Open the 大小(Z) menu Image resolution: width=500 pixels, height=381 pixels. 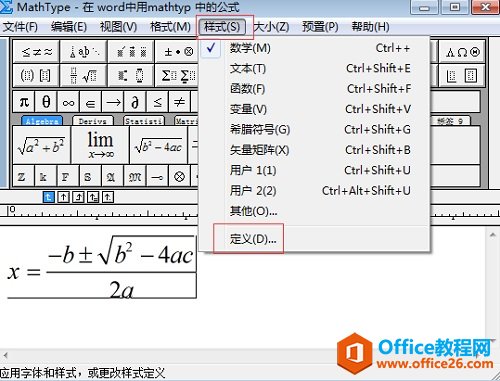click(x=271, y=27)
